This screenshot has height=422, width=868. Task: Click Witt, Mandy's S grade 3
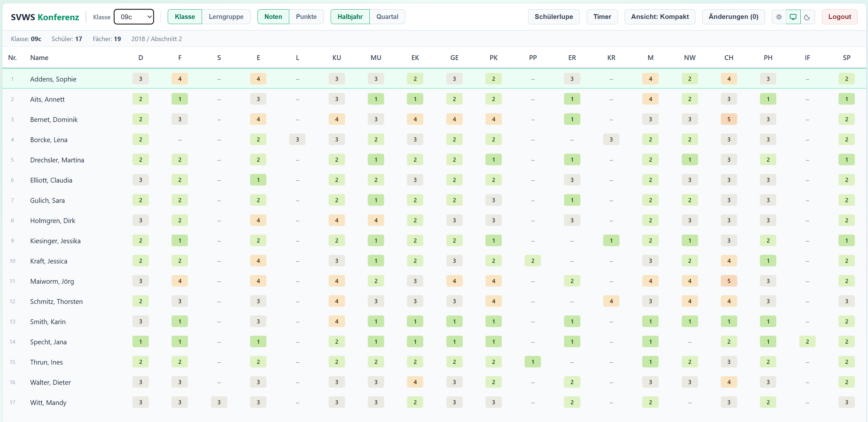point(219,402)
